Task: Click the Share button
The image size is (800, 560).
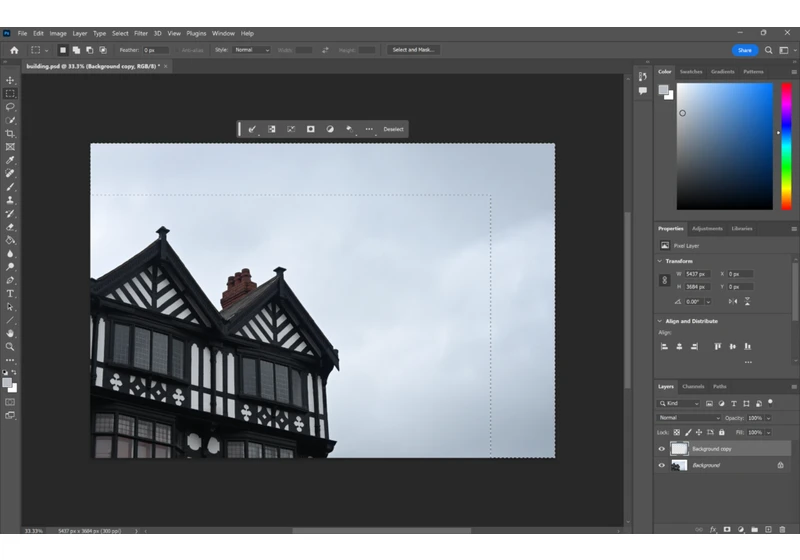Action: [745, 50]
